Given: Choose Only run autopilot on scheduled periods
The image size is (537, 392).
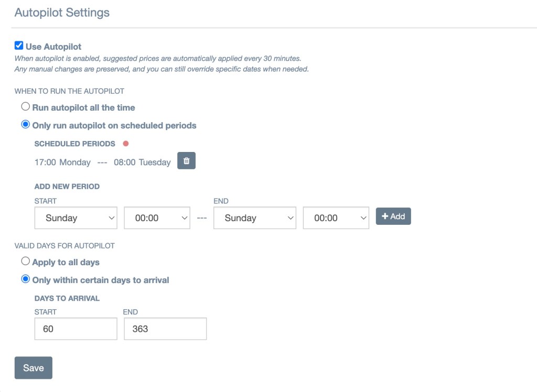Looking at the screenshot, I should click(x=25, y=125).
